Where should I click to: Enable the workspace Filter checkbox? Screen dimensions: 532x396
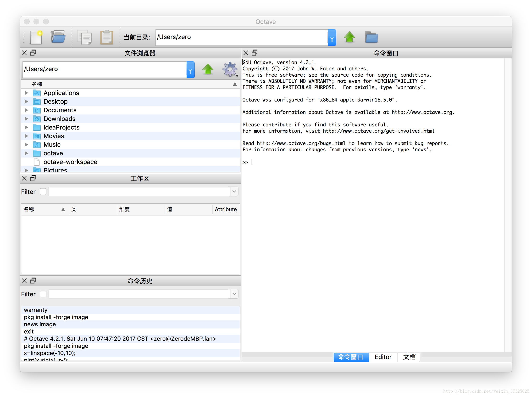[x=43, y=192]
